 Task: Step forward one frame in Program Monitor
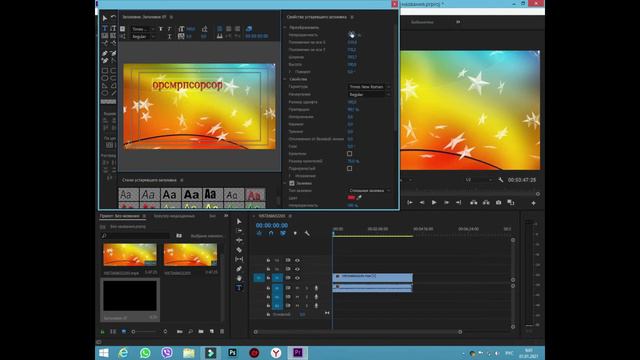pyautogui.click(x=447, y=202)
